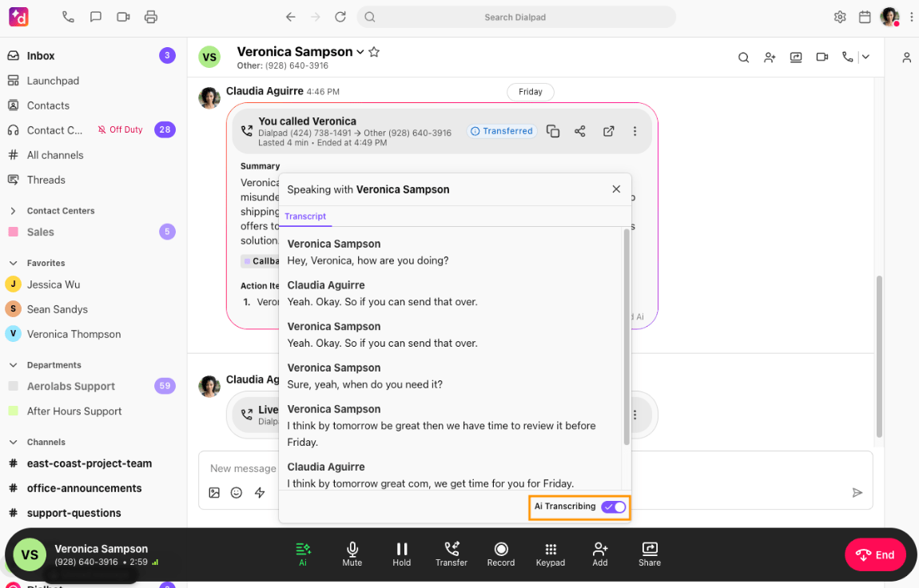Open new message chat icon in top bar
Image resolution: width=919 pixels, height=588 pixels.
click(96, 17)
